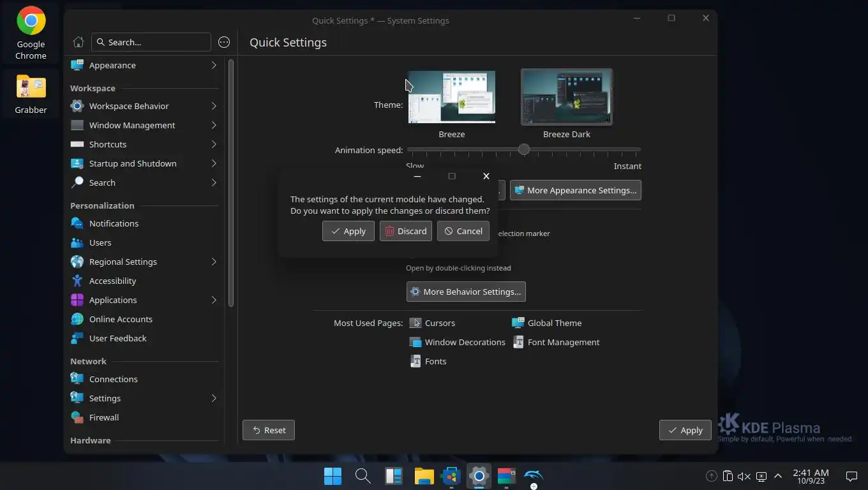Expand the Startup and Shutdown arrow
Image resolution: width=868 pixels, height=490 pixels.
pos(214,163)
